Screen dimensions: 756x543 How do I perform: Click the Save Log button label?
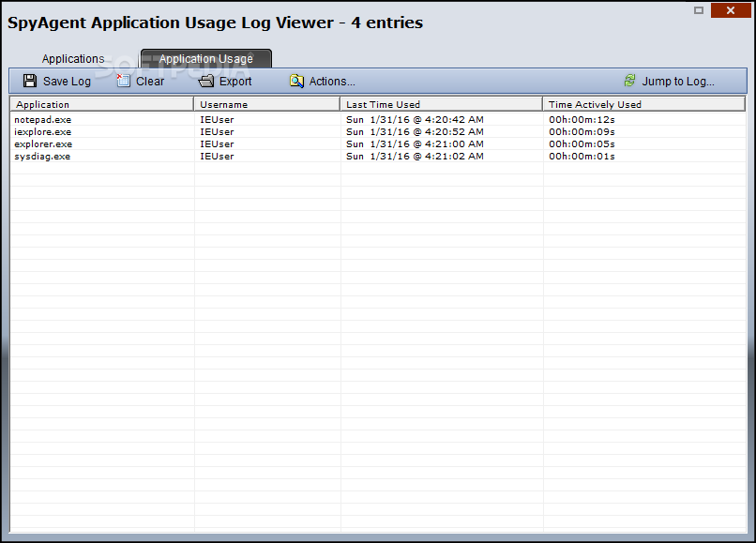click(x=67, y=82)
